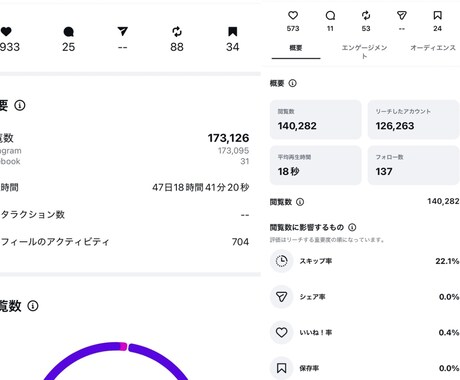Switch to the オーディエンス tab
This screenshot has height=380, width=460.
tap(433, 48)
